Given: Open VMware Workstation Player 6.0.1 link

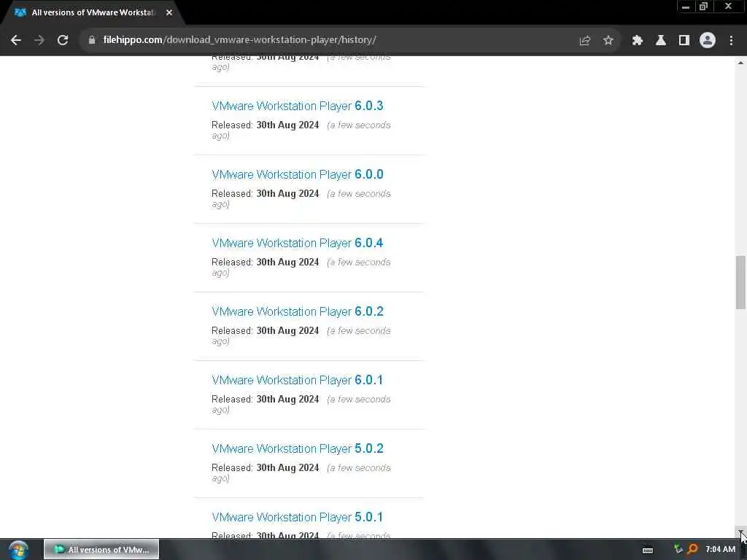Looking at the screenshot, I should click(298, 380).
